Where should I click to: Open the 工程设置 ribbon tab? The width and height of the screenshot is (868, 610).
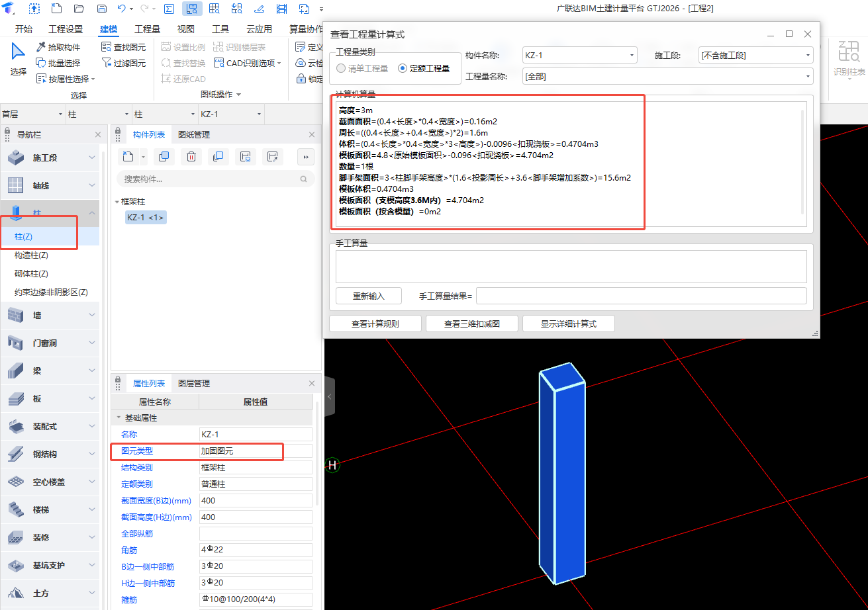(66, 29)
